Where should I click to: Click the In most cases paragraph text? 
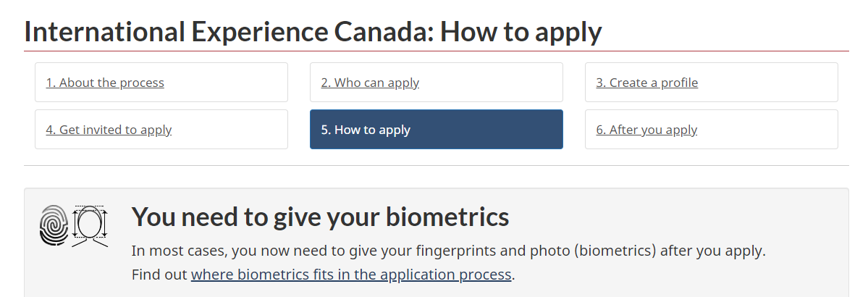(448, 251)
